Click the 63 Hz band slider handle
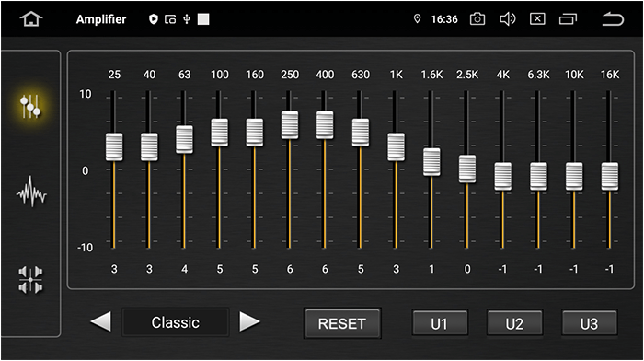 (x=184, y=139)
